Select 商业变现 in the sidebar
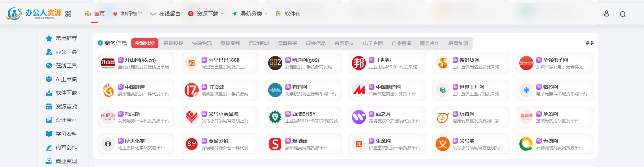644x167 pixels. point(62,161)
